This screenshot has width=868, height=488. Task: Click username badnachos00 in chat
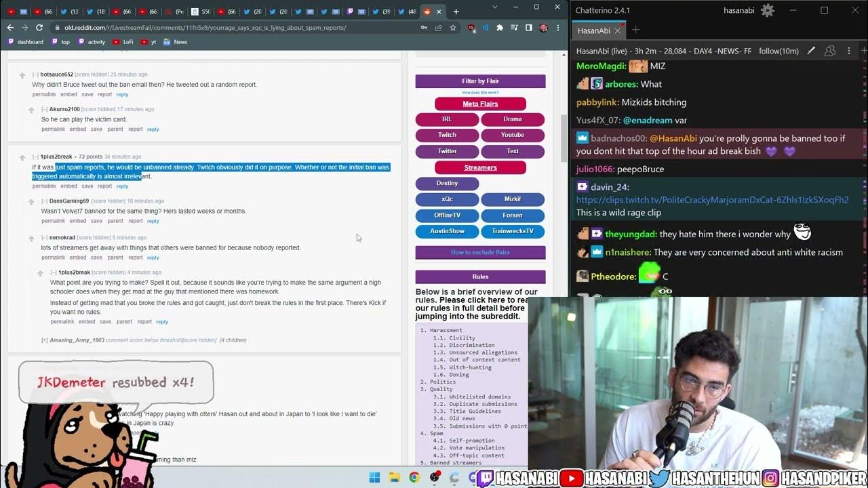point(618,138)
